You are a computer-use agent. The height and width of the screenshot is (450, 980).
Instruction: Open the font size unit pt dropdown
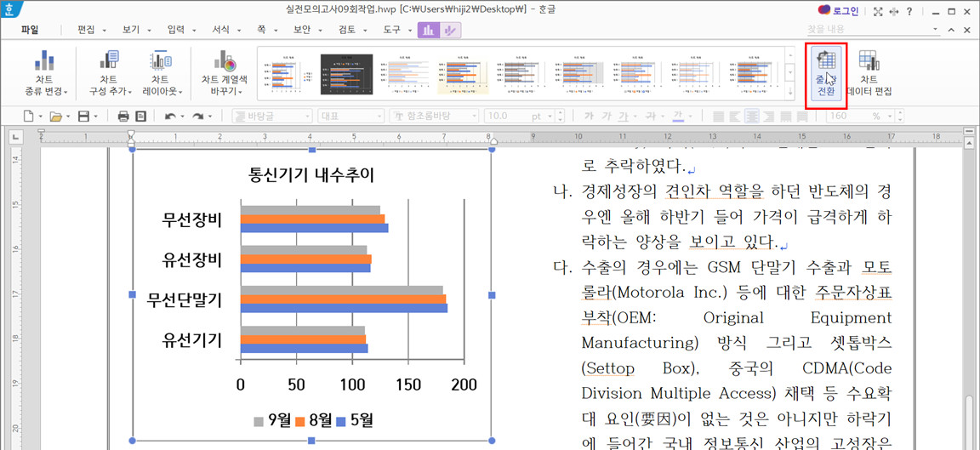tap(550, 117)
